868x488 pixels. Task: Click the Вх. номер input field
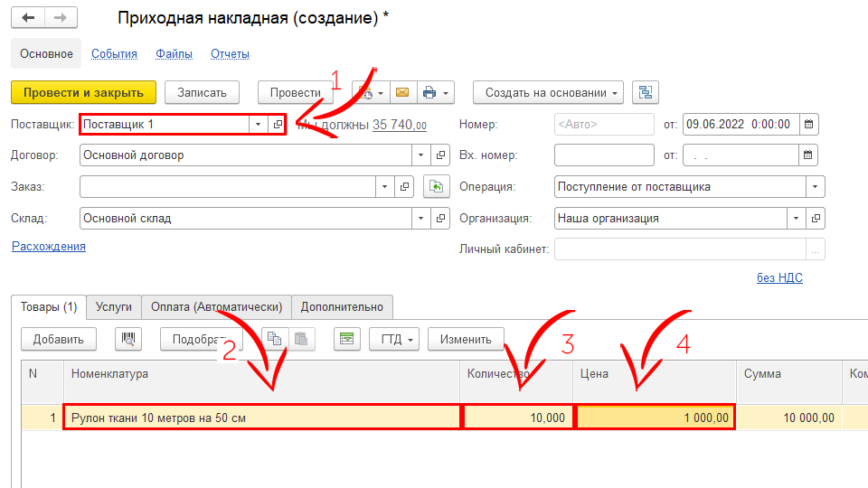[x=603, y=155]
